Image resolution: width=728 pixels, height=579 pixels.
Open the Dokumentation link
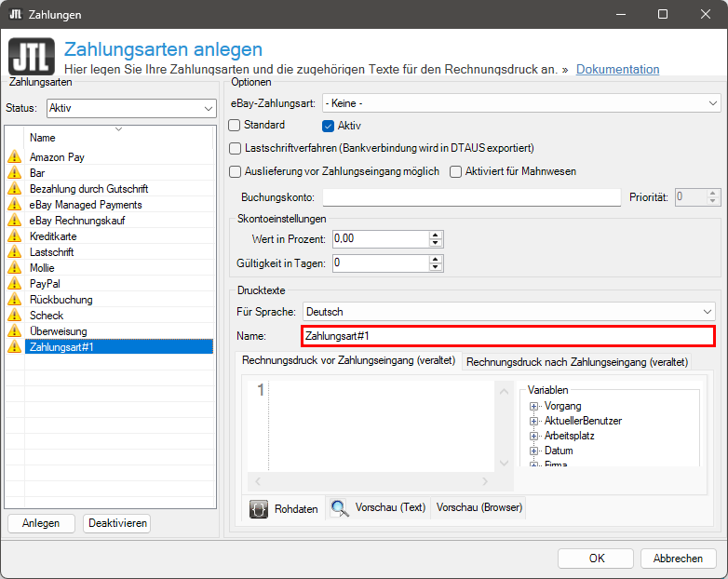click(x=617, y=70)
